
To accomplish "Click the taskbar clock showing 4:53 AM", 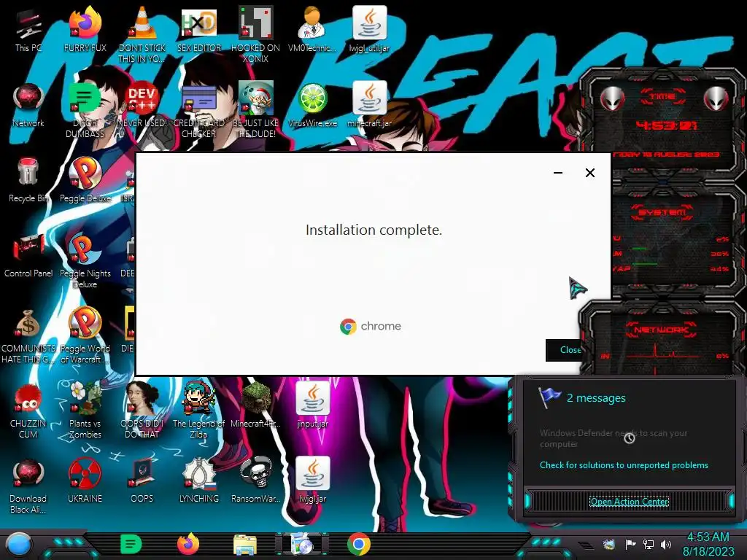I will coord(708,544).
